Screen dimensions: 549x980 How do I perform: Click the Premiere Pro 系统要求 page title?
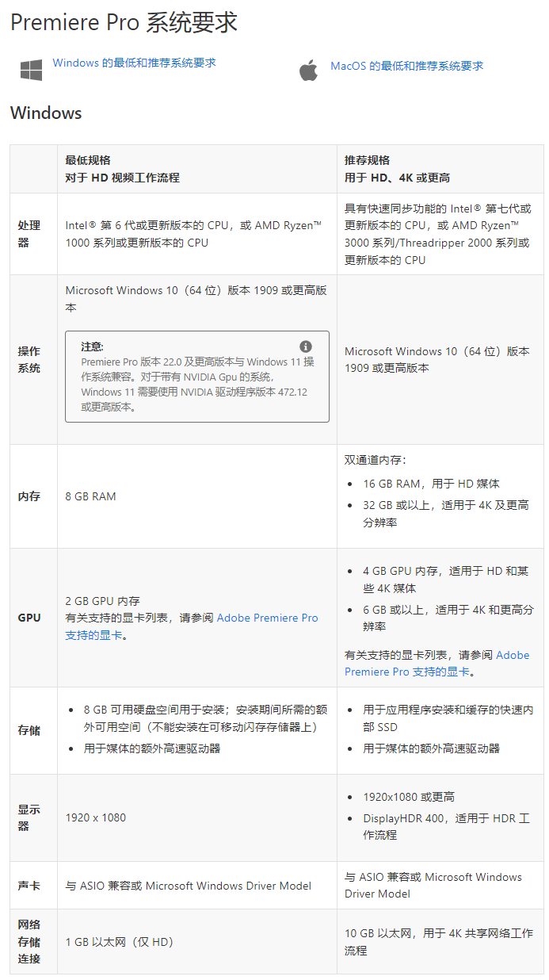point(124,22)
